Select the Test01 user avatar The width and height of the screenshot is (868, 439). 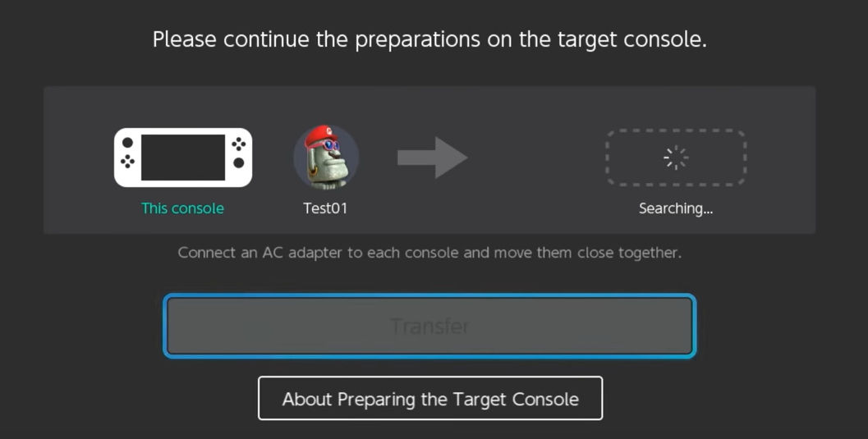tap(325, 158)
